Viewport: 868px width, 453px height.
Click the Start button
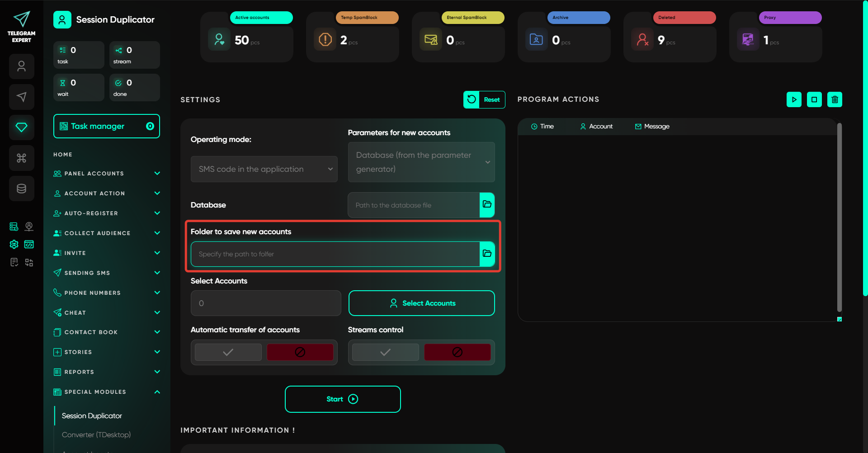(343, 399)
